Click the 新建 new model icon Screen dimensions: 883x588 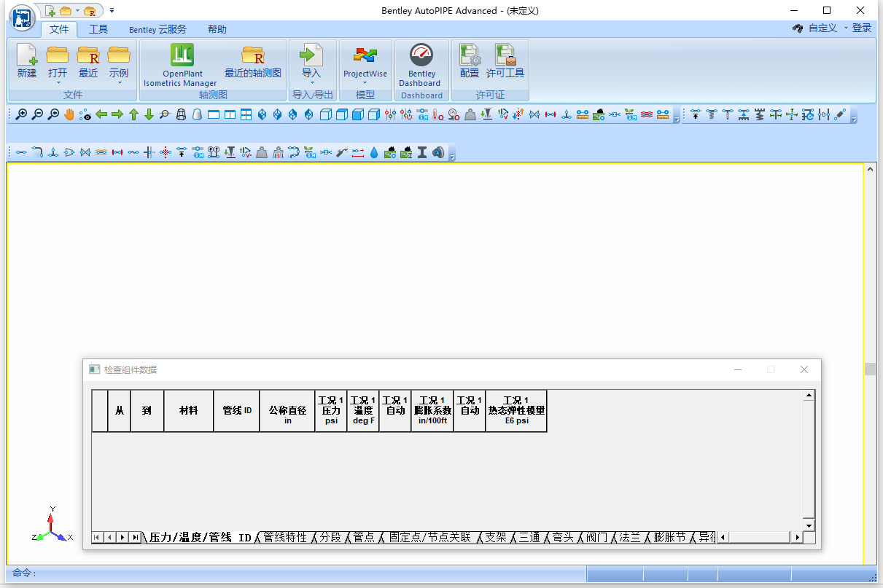(27, 55)
